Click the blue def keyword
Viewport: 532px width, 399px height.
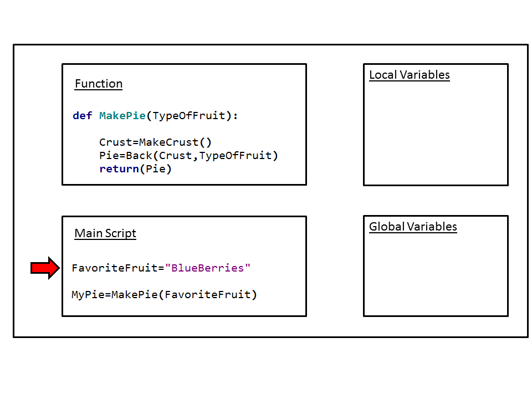coord(83,116)
